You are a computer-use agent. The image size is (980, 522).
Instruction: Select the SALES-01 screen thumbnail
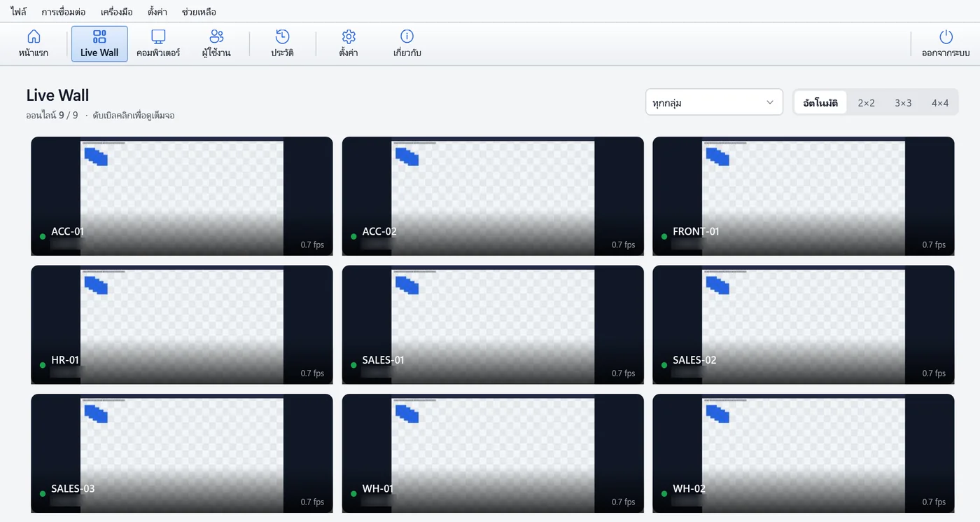(x=493, y=324)
